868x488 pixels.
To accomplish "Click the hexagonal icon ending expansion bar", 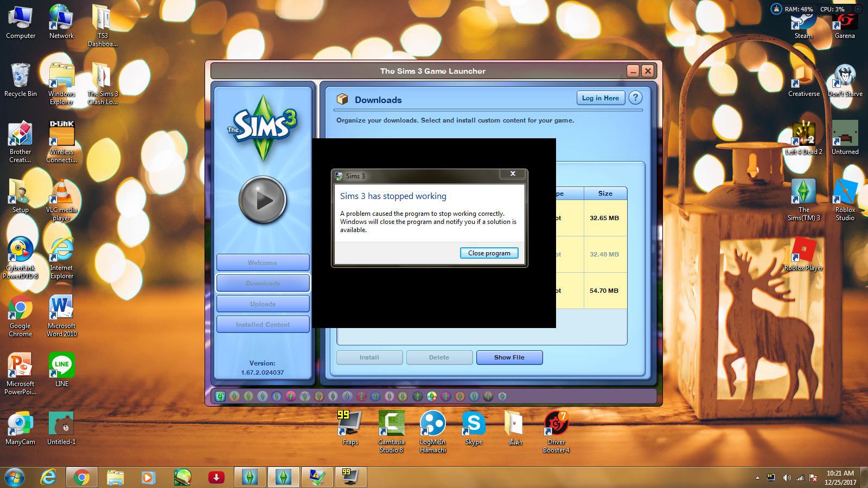I will click(x=502, y=396).
